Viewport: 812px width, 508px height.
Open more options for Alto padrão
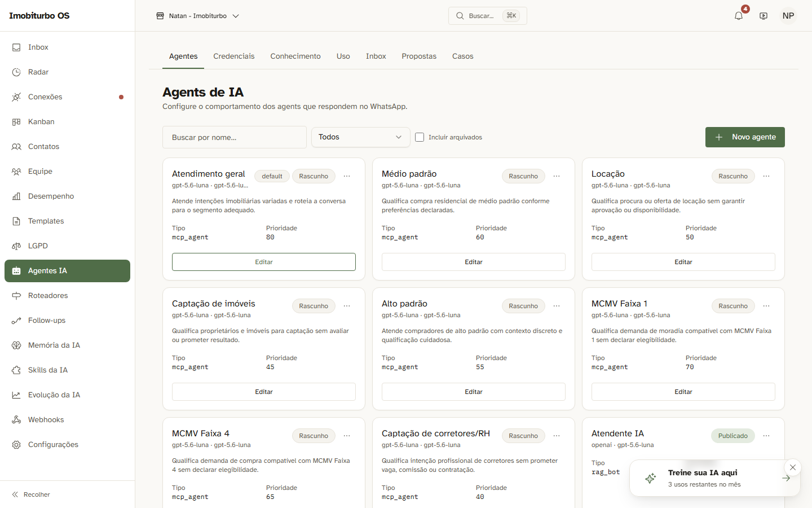557,306
